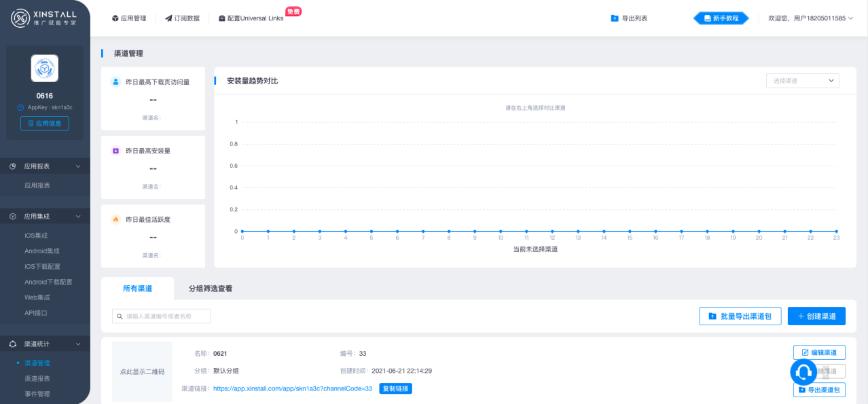Screen dimensions: 868x404
Task: Open 导出列表 link
Action: [x=629, y=18]
